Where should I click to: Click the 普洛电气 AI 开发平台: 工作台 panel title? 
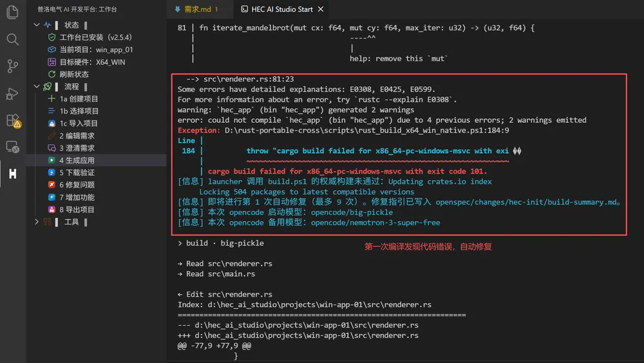77,9
